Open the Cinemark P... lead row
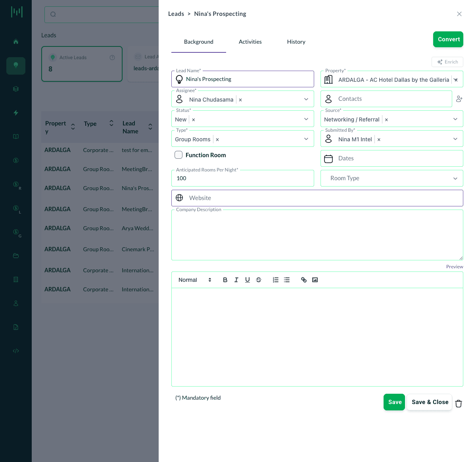Screen dimensions: 476x462 click(x=100, y=249)
